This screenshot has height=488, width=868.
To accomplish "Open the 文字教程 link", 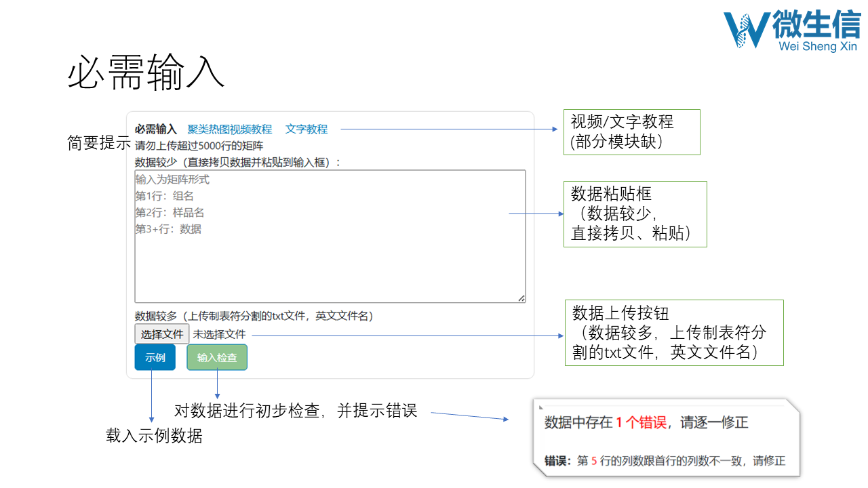I will (x=307, y=129).
